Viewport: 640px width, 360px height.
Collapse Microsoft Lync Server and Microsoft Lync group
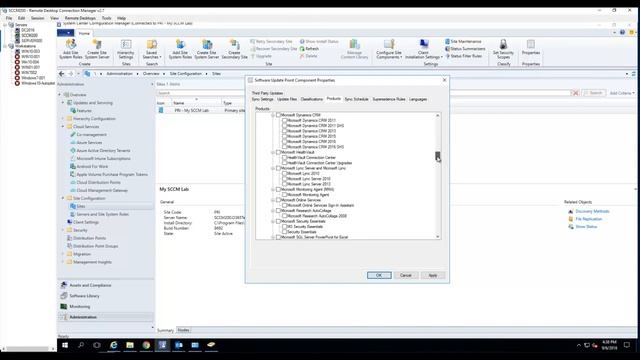click(x=273, y=168)
